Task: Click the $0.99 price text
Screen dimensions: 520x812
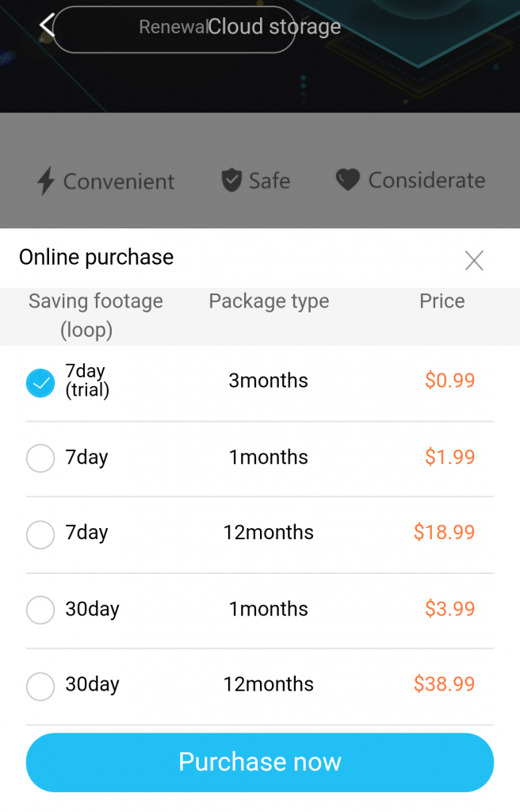Action: 449,381
